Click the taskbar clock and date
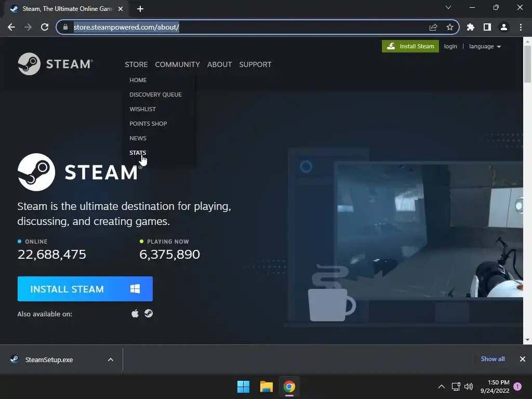This screenshot has width=532, height=399. [495, 387]
